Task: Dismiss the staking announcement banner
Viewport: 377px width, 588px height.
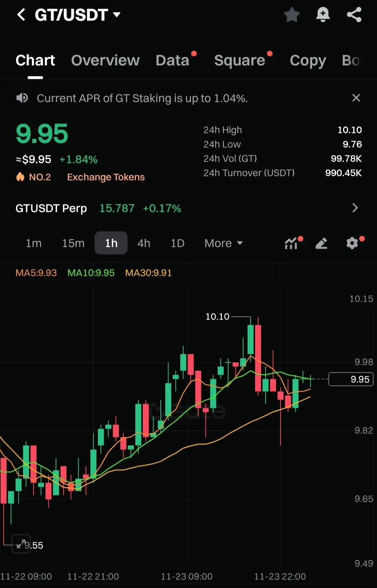Action: (x=356, y=98)
